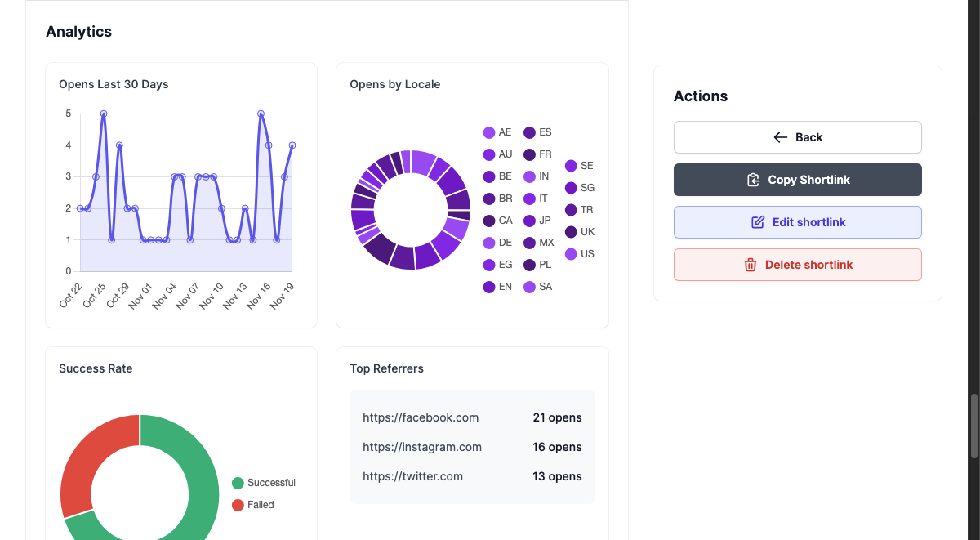The height and width of the screenshot is (540, 980).
Task: Toggle the DE locale legend swatch
Action: [489, 243]
